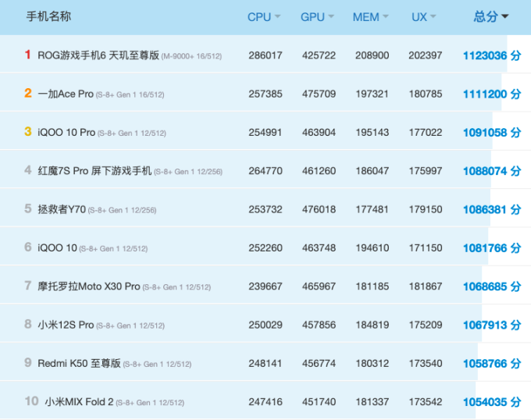
Task: Click MEM score 197321 for 一加Ace Pro
Action: click(x=372, y=94)
